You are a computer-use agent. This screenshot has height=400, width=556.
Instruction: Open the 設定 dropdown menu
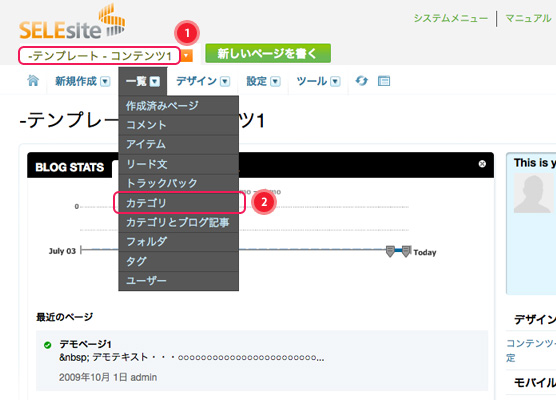point(263,81)
